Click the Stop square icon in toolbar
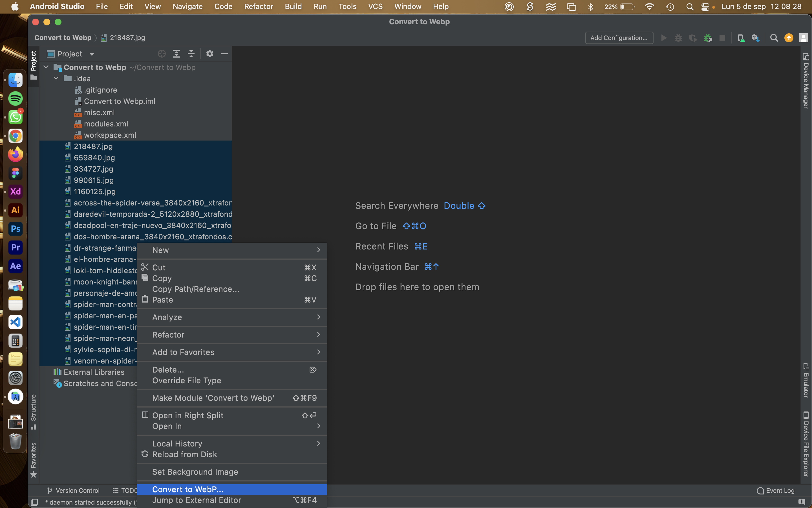812x508 pixels. pyautogui.click(x=722, y=38)
